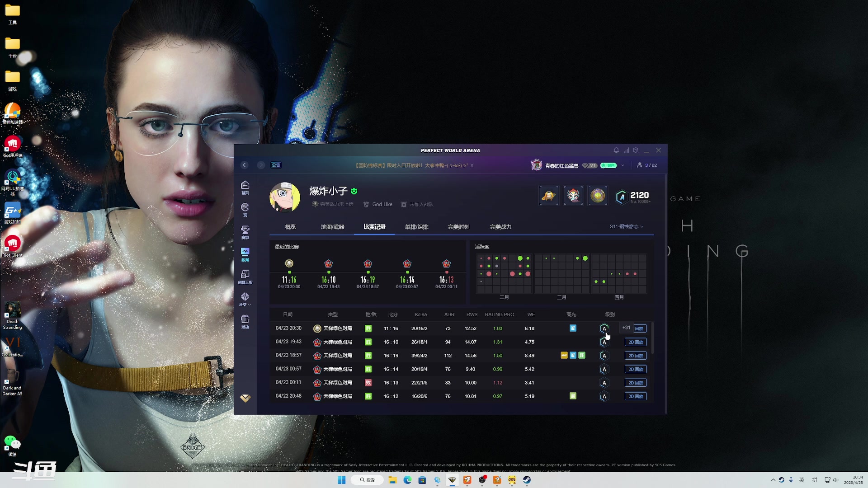
Task: Open the 活动 gift box sidebar icon
Action: pyautogui.click(x=245, y=321)
